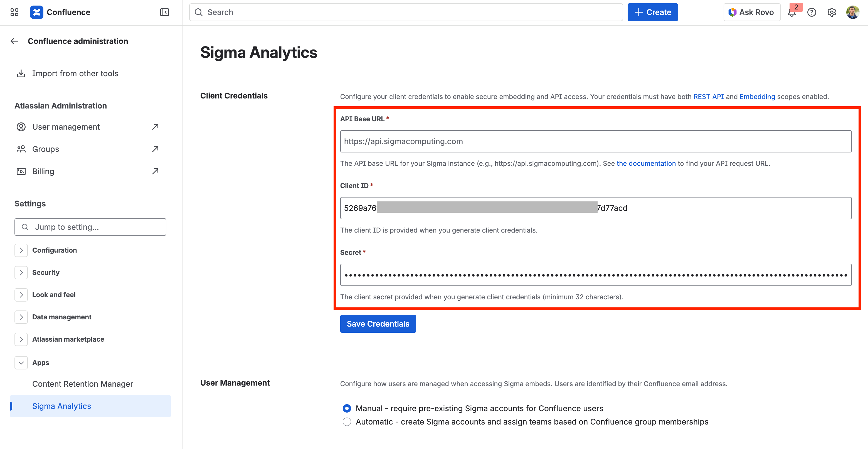Open the documentation link
868x449 pixels.
click(x=646, y=163)
